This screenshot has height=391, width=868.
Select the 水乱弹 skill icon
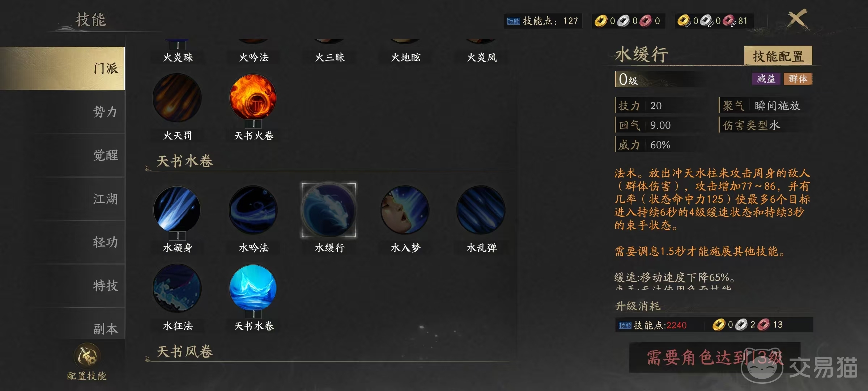click(481, 210)
